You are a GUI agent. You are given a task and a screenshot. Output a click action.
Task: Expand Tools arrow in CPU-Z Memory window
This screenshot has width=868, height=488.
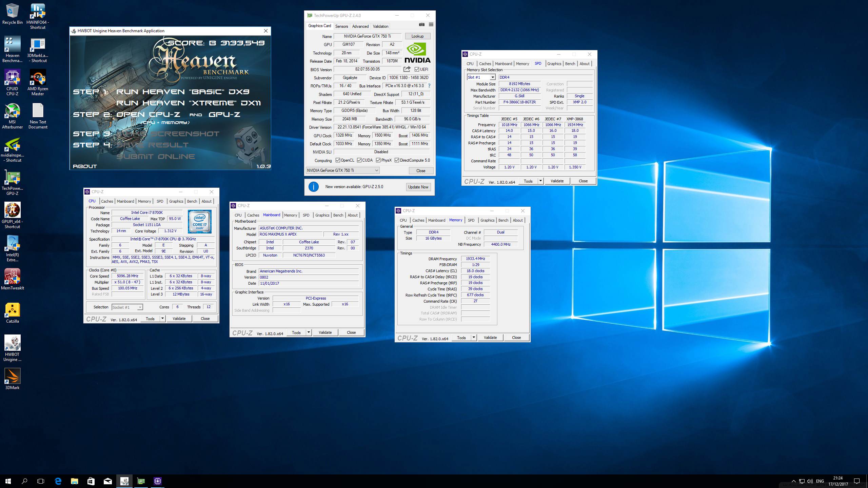click(x=474, y=338)
